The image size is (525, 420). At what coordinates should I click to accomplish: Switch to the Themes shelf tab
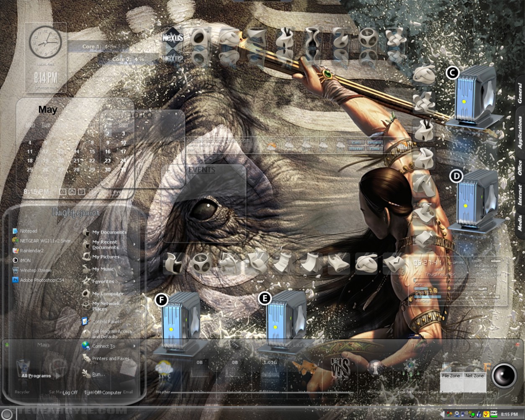point(419,345)
